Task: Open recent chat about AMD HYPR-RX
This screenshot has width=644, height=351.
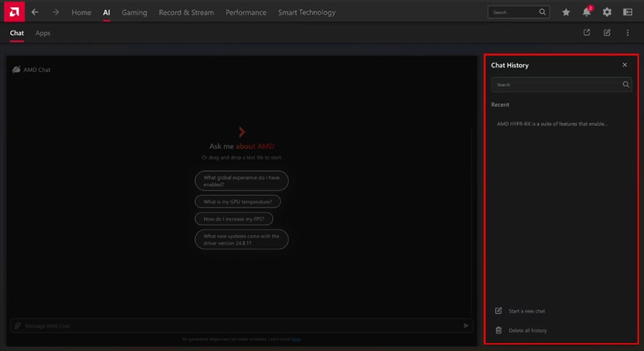Action: [552, 124]
